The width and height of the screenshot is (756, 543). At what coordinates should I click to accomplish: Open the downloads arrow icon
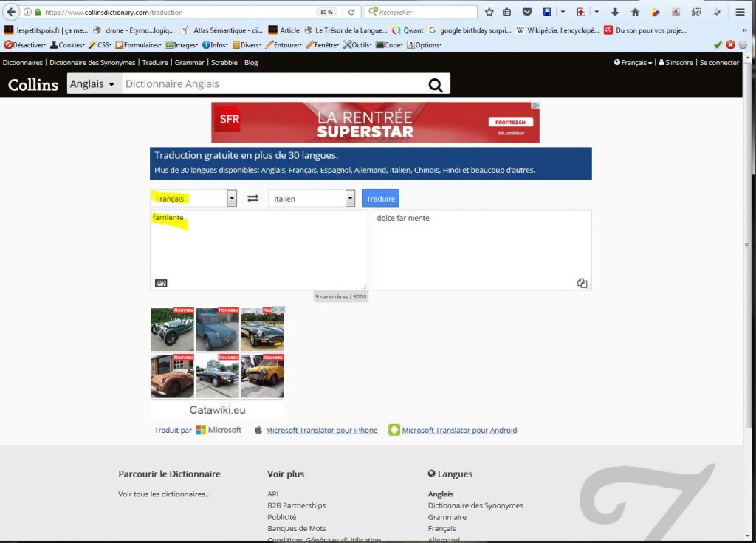point(614,12)
